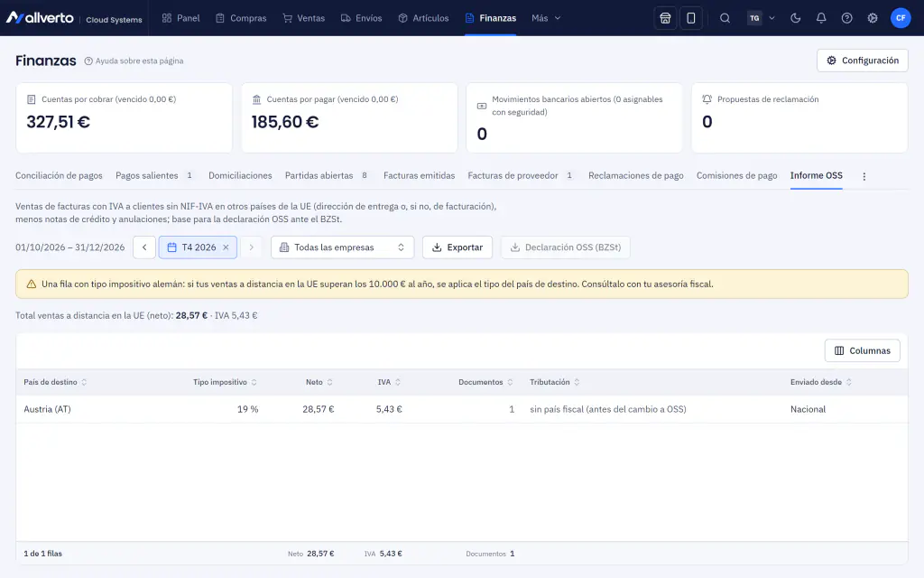Viewport: 924px width, 578px height.
Task: Open the search magnifier icon
Action: click(725, 18)
